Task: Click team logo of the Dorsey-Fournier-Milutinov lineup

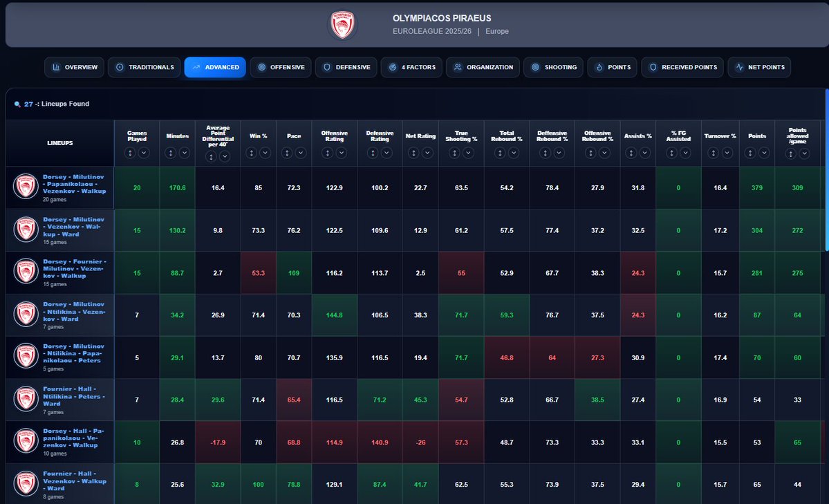Action: (26, 271)
